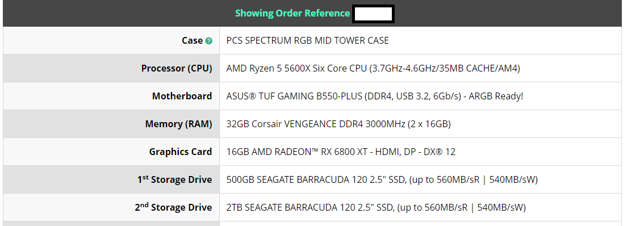Image resolution: width=644 pixels, height=226 pixels.
Task: Click the 2TB SEAGATE BARRACUDA SSD entry
Action: coord(376,207)
